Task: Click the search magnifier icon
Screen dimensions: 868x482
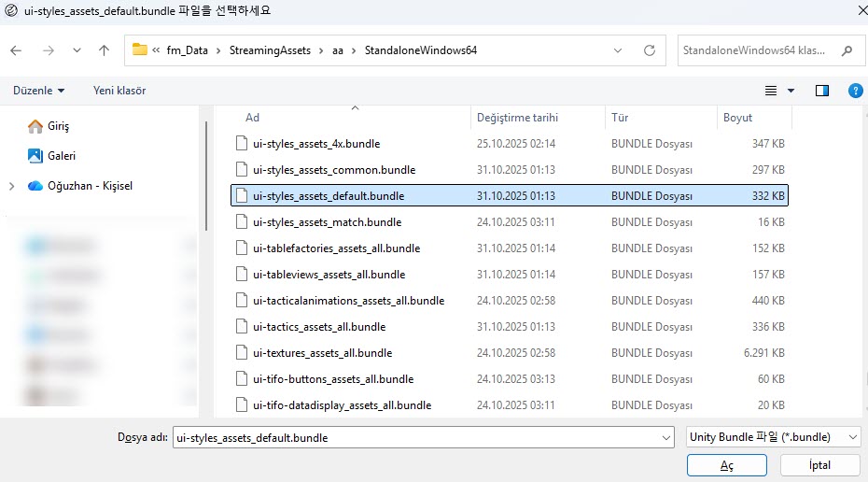Action: [847, 50]
